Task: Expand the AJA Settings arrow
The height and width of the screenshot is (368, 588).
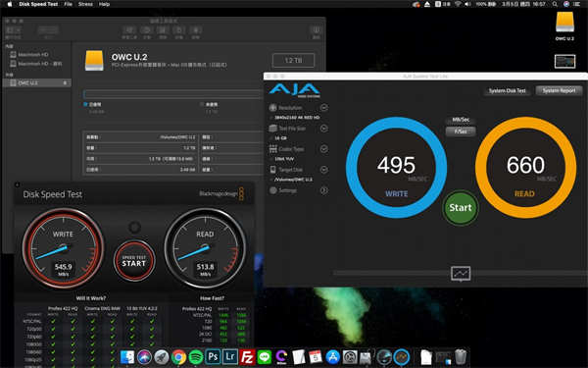Action: (324, 190)
